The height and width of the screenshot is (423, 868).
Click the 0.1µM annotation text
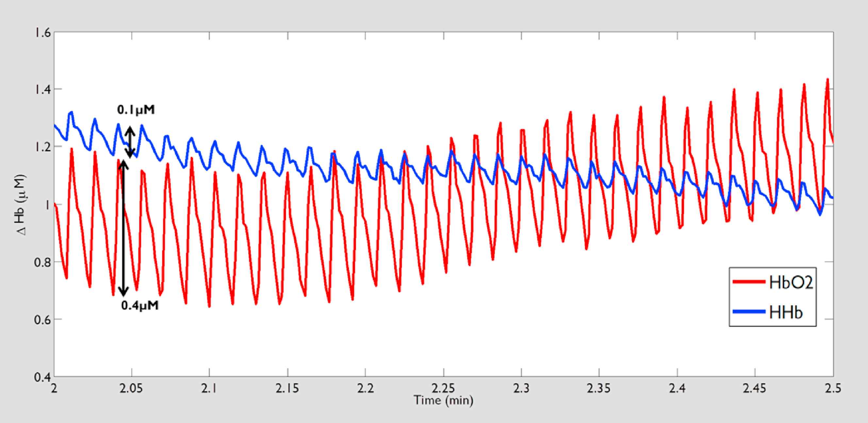[x=136, y=110]
